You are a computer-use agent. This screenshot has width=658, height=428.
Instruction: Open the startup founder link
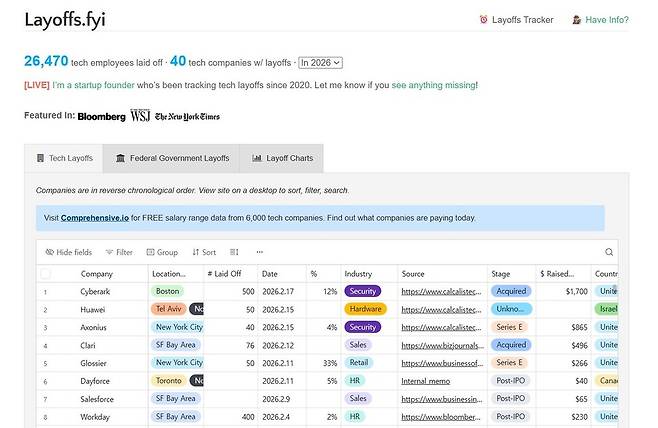click(93, 85)
